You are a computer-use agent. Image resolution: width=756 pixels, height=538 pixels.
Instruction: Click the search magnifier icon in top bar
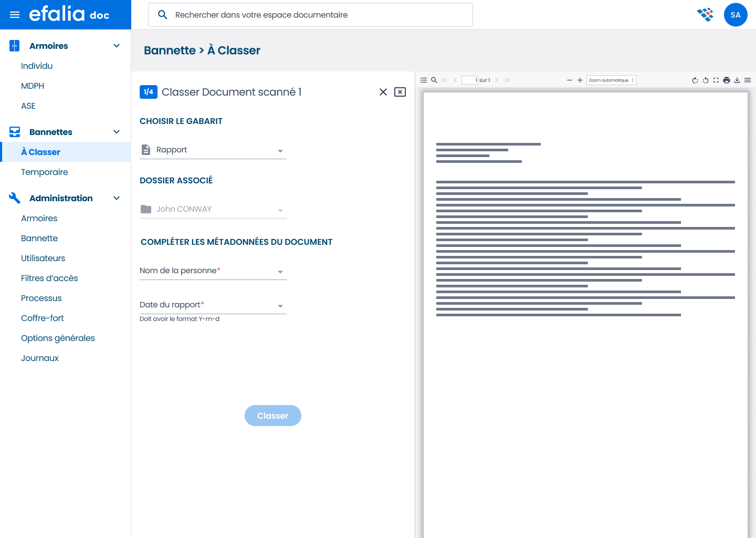click(163, 15)
